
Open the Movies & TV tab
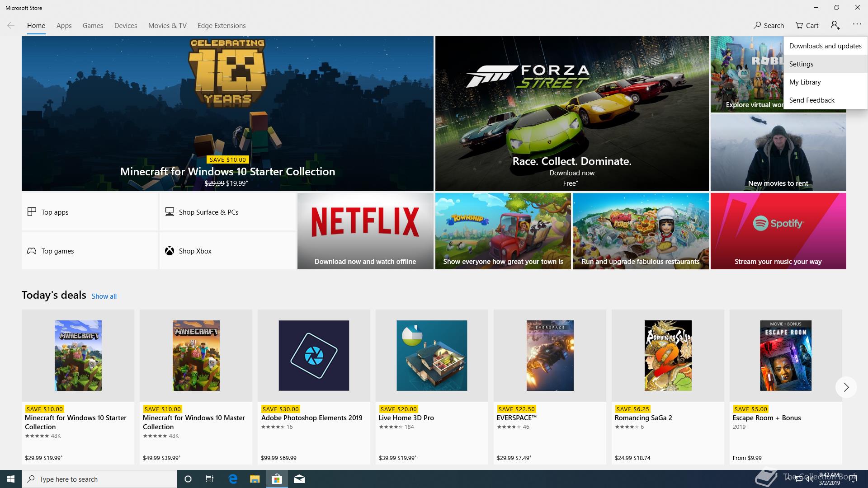pos(167,26)
